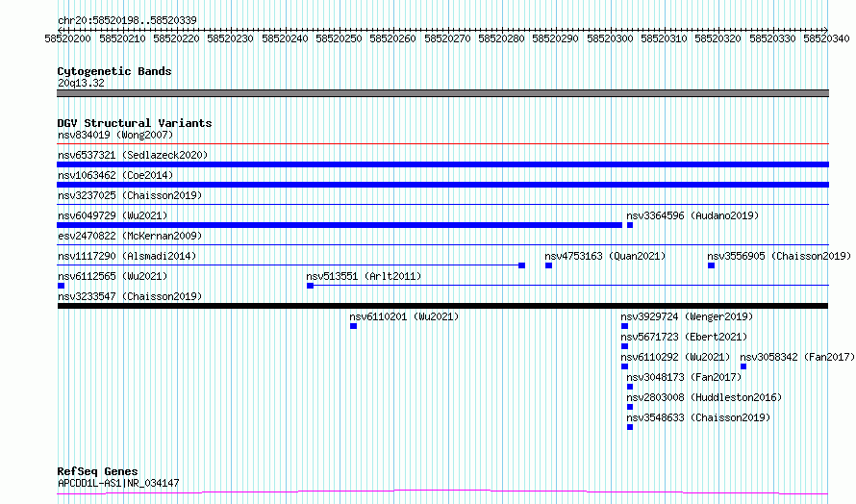Screen dimensions: 856x504
Task: Select the nsv6110292 (Wu2021) variant label
Action: pyautogui.click(x=675, y=357)
